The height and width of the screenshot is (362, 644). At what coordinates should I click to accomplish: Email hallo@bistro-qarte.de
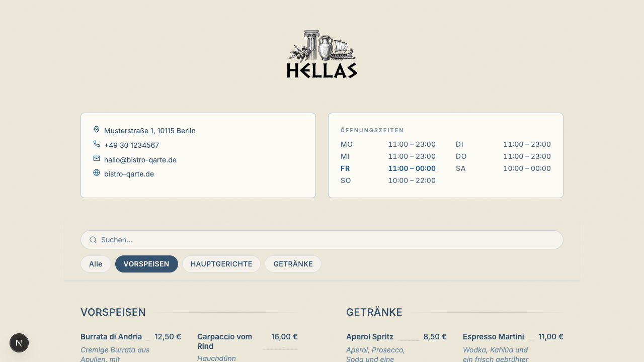140,160
